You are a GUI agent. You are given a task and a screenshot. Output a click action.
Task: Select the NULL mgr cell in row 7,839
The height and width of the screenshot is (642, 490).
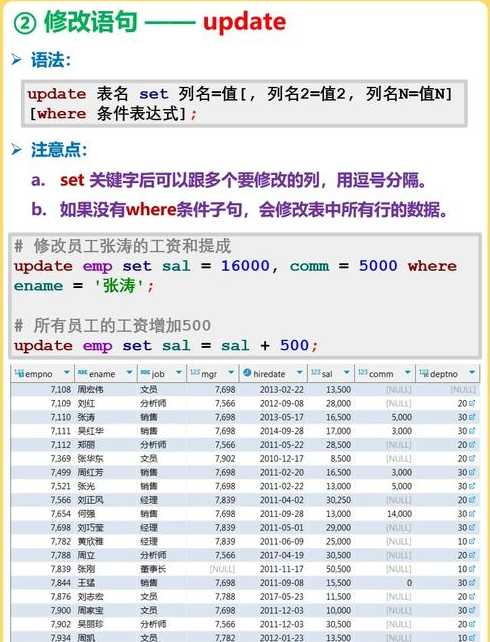click(x=222, y=569)
